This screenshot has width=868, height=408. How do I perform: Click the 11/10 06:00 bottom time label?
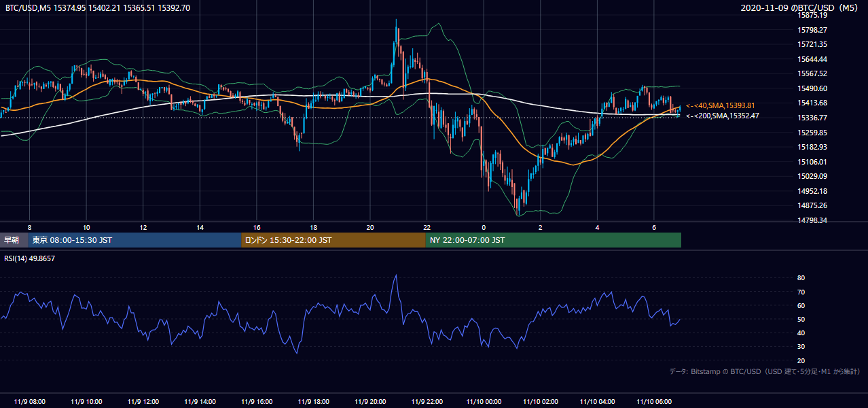(654, 402)
